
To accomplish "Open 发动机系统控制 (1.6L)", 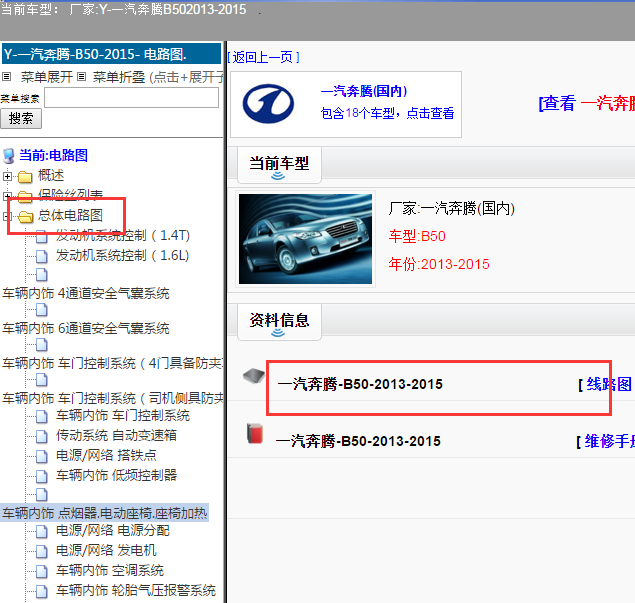I will pyautogui.click(x=122, y=256).
